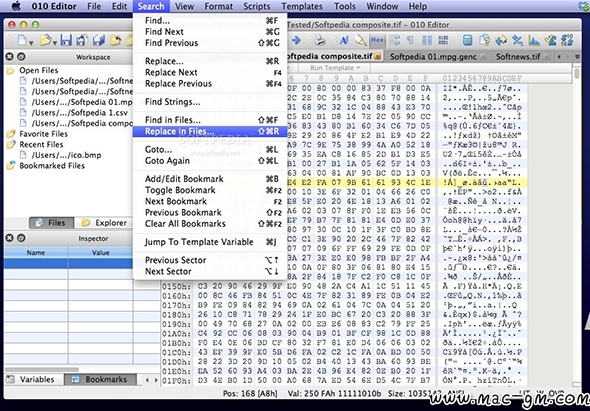Viewport: 590px width, 411px height.
Task: Select the Bookmarked Files folder
Action: pyautogui.click(x=46, y=166)
